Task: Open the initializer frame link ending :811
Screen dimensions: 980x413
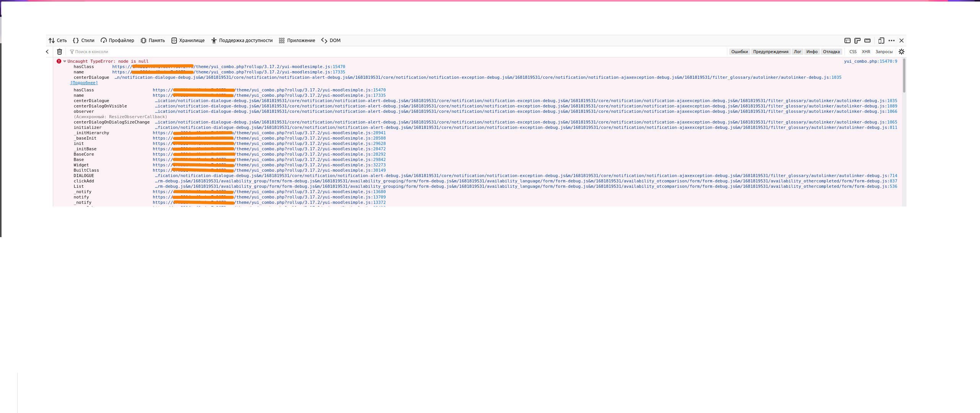Action: click(526, 128)
